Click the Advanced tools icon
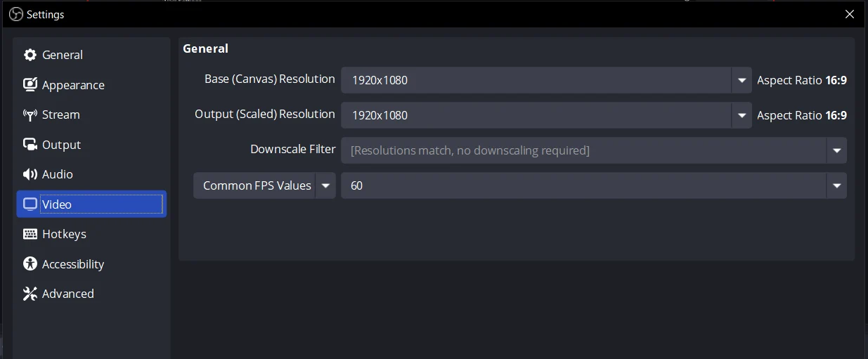This screenshot has height=359, width=868. point(30,294)
